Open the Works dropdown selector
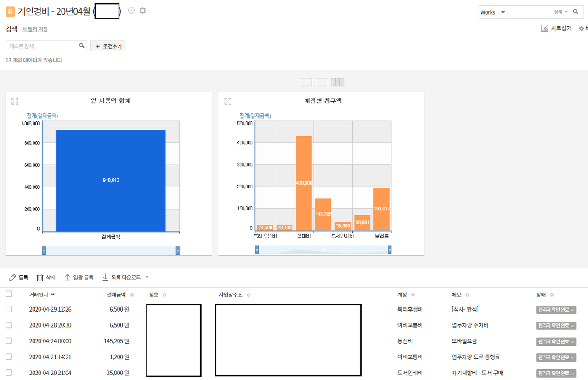588x380 pixels. (492, 12)
